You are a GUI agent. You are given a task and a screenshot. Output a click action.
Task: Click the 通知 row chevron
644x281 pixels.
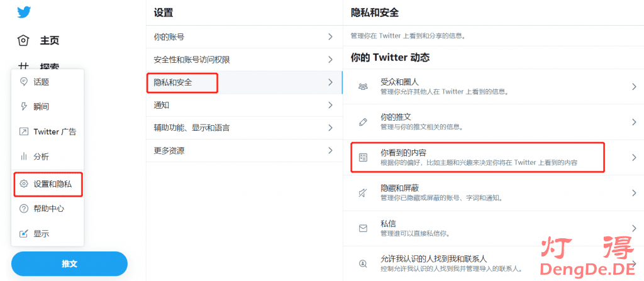[330, 105]
